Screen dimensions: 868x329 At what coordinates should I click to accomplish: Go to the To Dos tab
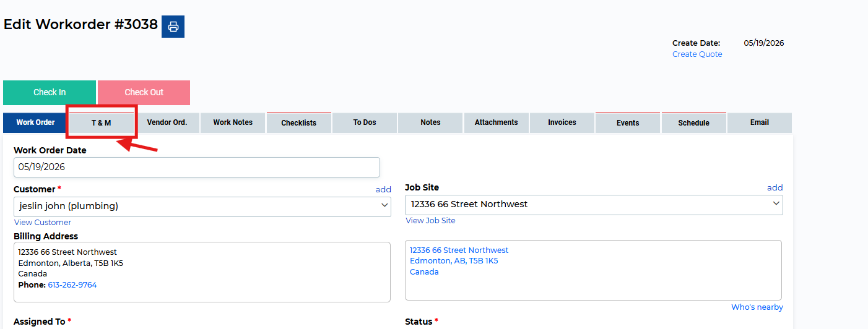[x=365, y=122]
